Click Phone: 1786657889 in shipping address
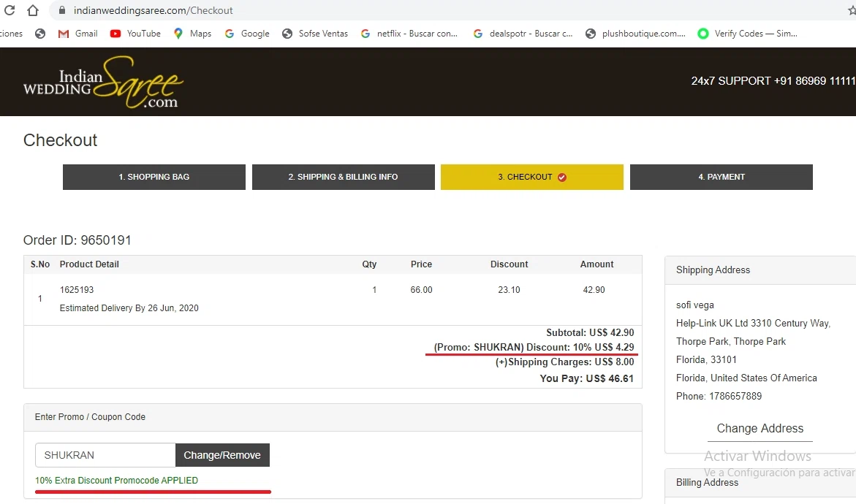This screenshot has width=856, height=504. click(x=719, y=396)
